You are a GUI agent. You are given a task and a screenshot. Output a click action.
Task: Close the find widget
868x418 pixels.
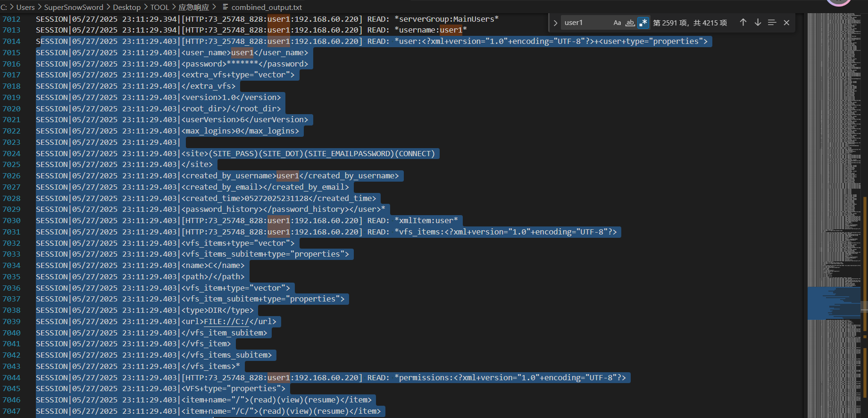(786, 23)
